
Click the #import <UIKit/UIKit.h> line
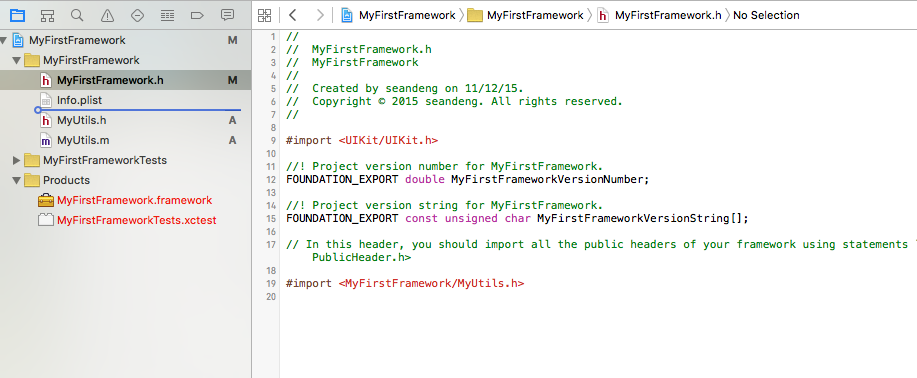pos(362,140)
